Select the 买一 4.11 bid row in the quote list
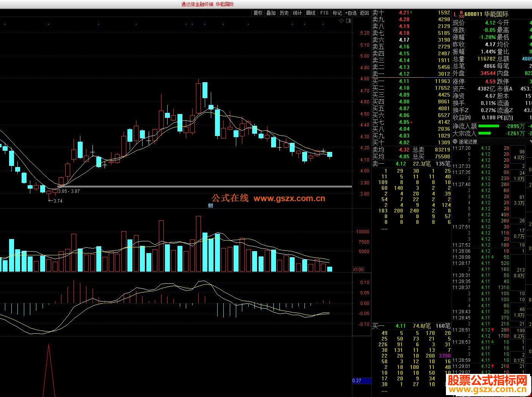 click(411, 81)
